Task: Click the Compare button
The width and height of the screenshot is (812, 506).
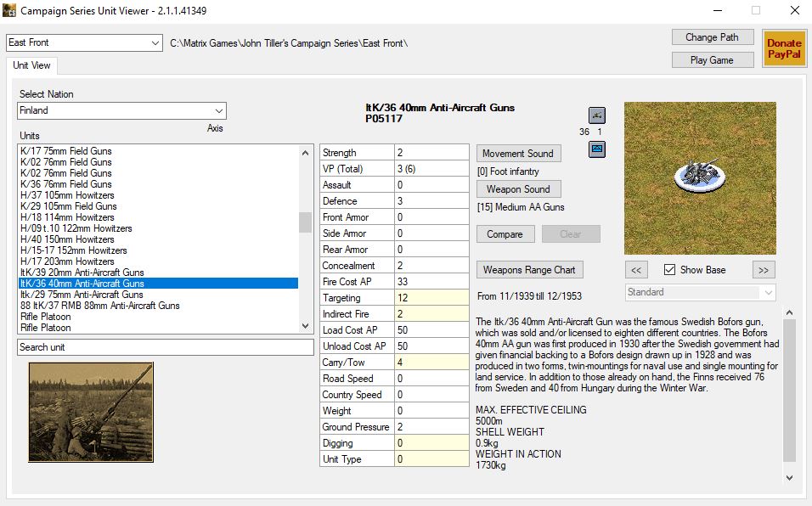Action: (505, 233)
